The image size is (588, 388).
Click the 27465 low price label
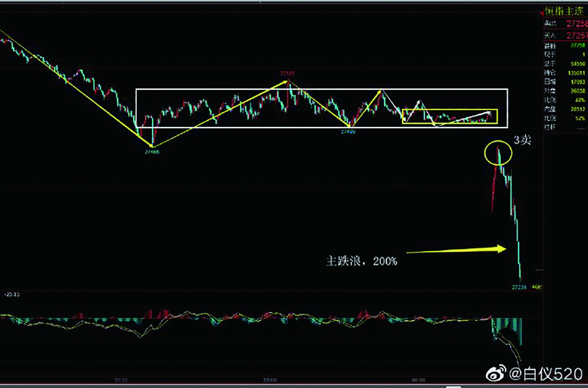pyautogui.click(x=152, y=152)
